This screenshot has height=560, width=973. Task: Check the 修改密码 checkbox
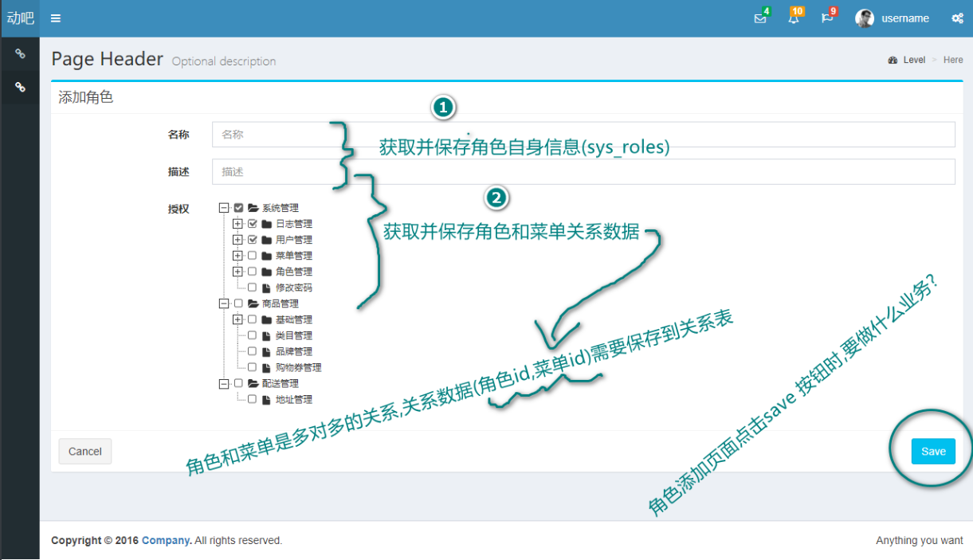pyautogui.click(x=253, y=288)
